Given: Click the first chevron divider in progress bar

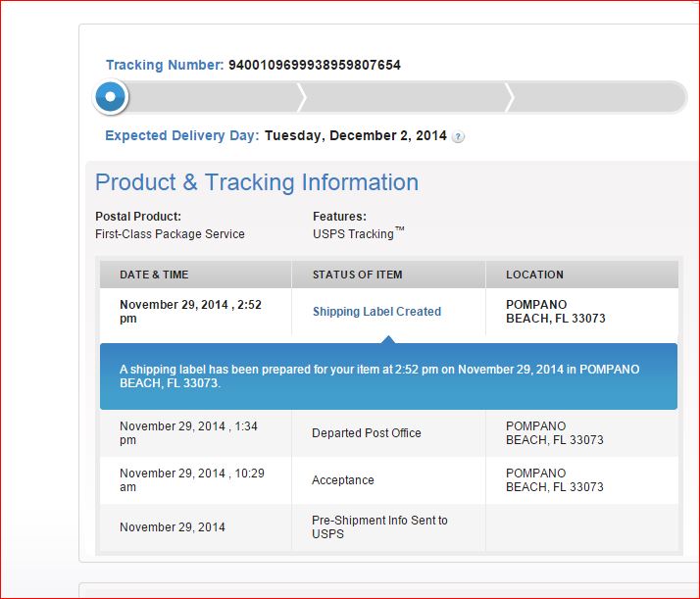Looking at the screenshot, I should pyautogui.click(x=302, y=97).
